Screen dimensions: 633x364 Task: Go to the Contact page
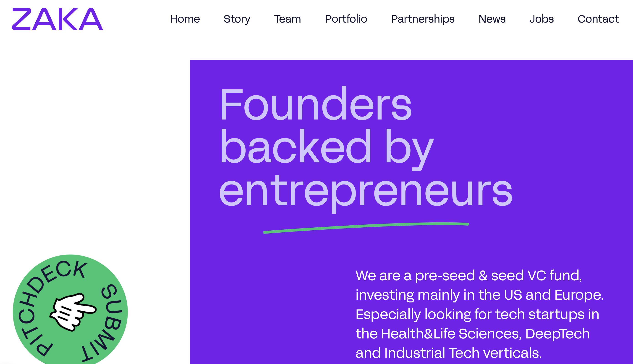point(598,19)
